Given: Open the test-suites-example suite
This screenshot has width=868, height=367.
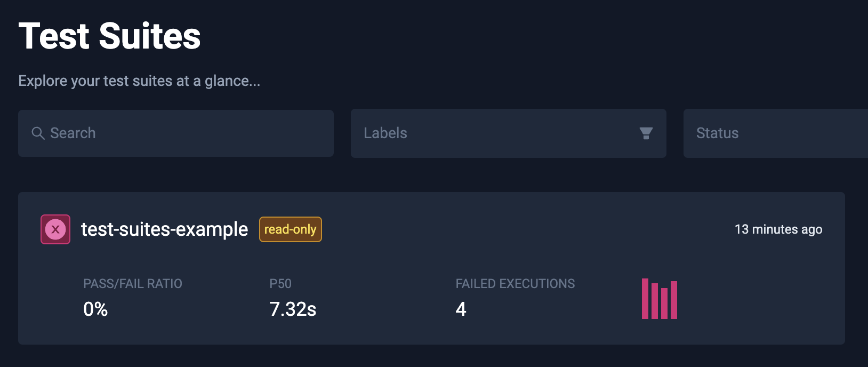Looking at the screenshot, I should (164, 229).
